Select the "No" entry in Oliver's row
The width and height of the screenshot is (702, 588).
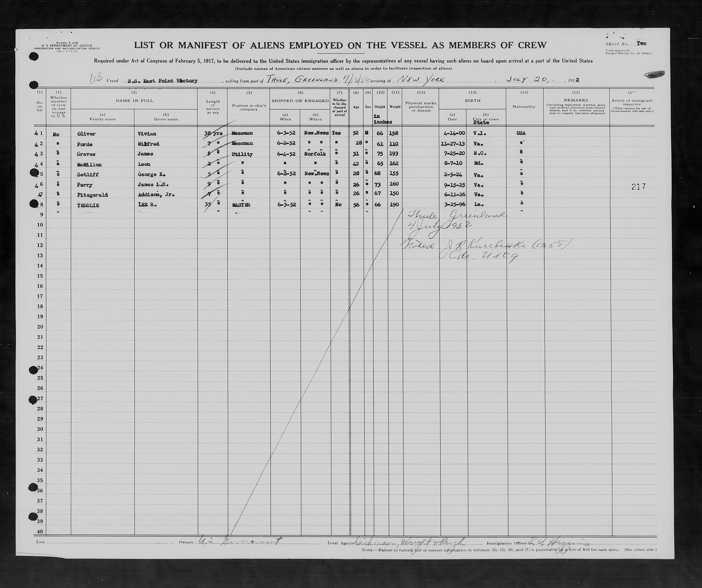pos(56,134)
